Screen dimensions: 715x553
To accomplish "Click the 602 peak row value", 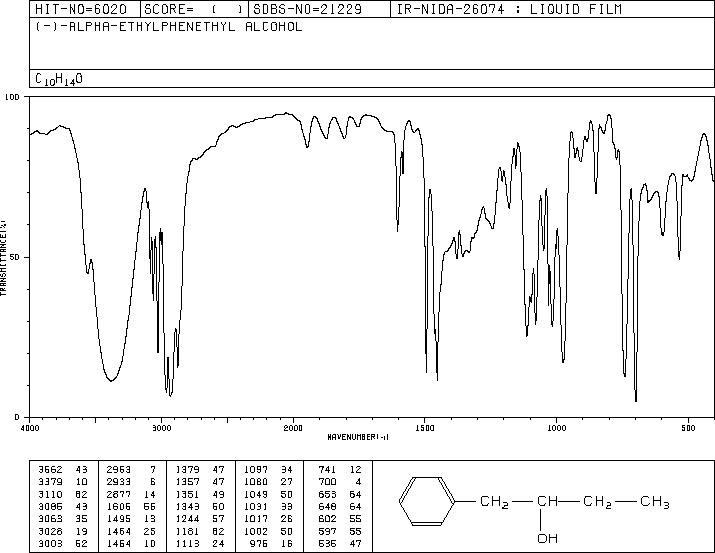I will (327, 519).
